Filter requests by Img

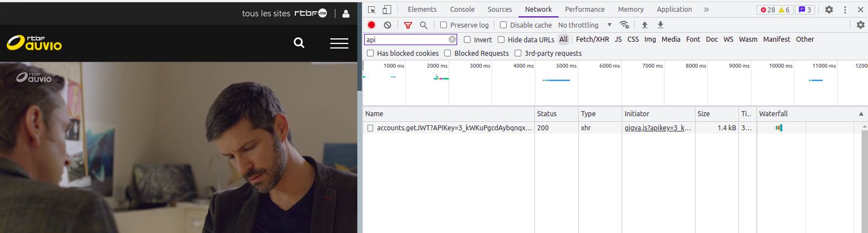tap(650, 39)
